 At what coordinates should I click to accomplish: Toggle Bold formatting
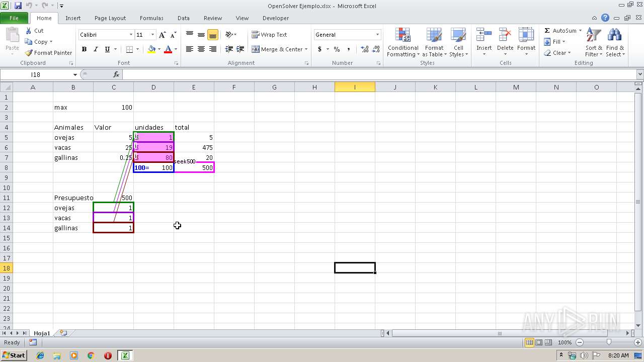click(84, 49)
